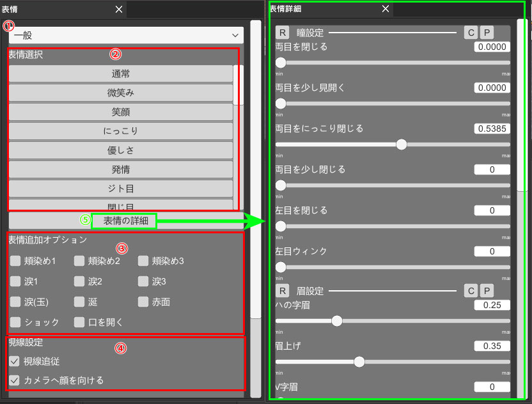The height and width of the screenshot is (404, 532).
Task: Click the 両目をにっこり閉じる slider handle
Action: coord(402,144)
